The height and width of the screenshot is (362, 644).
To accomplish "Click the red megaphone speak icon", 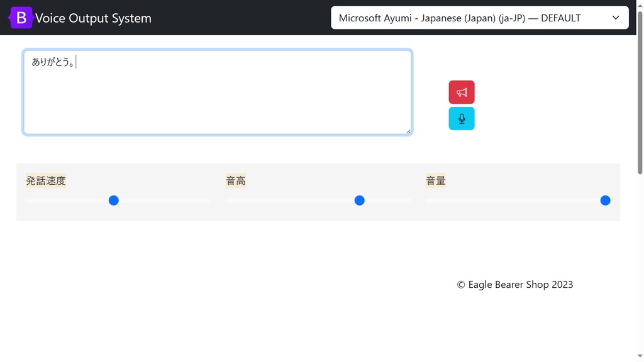I will [462, 92].
